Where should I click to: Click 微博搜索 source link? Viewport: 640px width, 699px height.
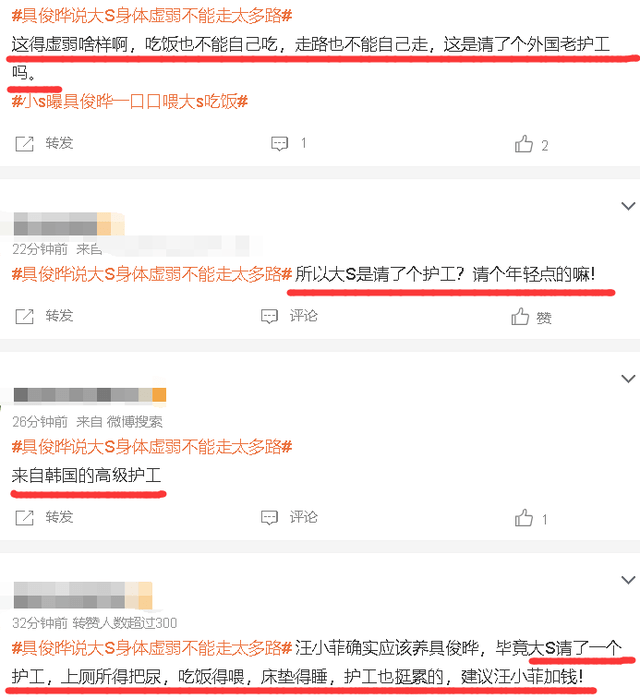point(135,421)
